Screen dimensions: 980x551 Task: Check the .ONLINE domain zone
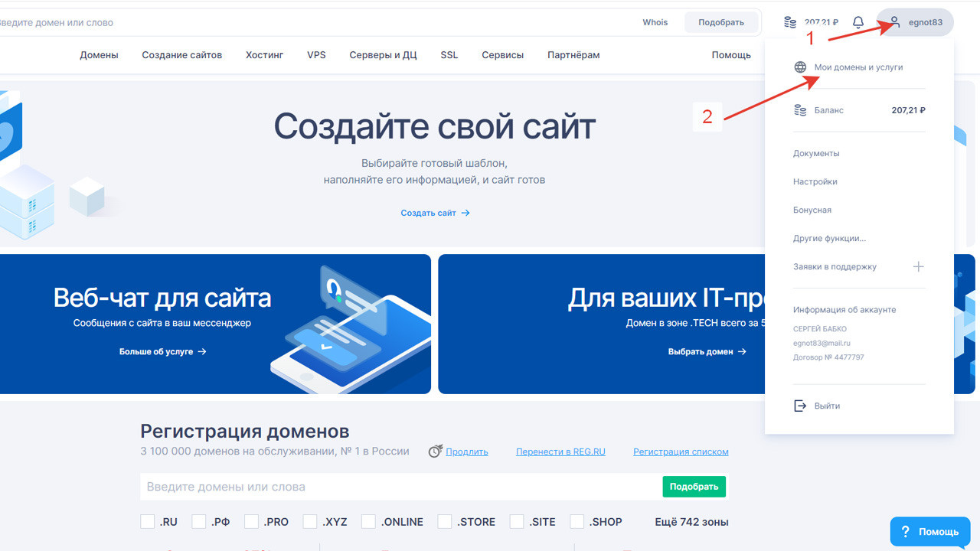point(367,521)
